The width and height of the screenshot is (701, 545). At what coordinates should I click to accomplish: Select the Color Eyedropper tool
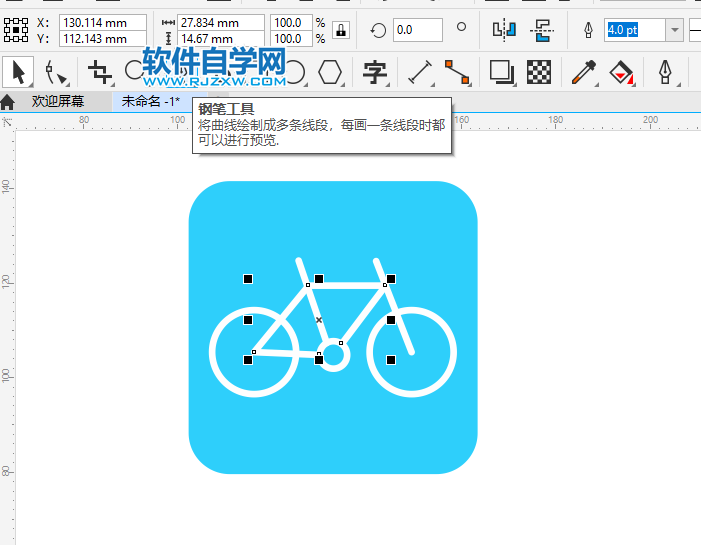[584, 72]
